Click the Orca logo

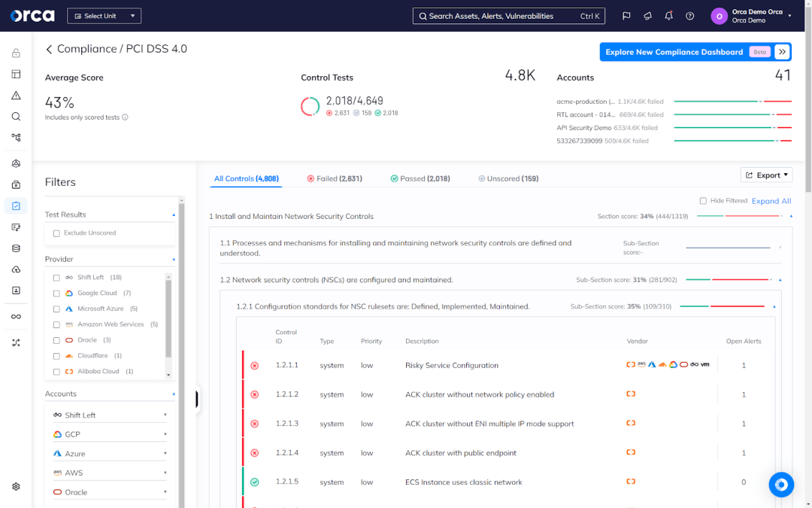tap(32, 16)
